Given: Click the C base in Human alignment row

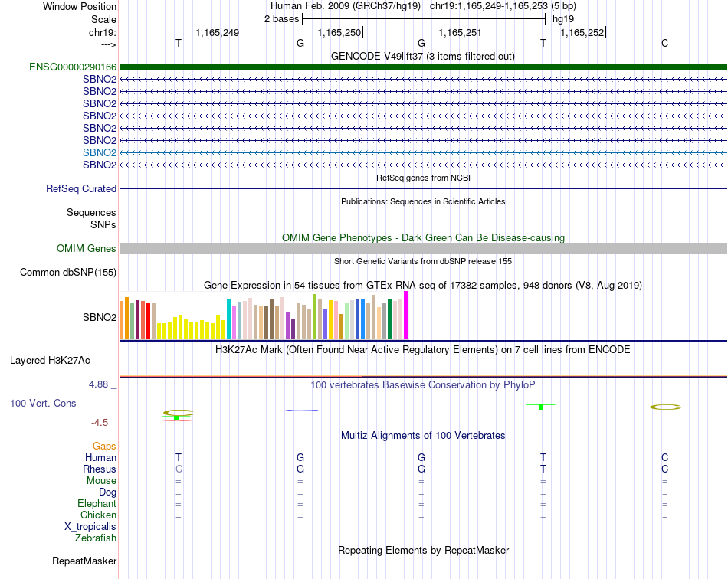Looking at the screenshot, I should (665, 457).
